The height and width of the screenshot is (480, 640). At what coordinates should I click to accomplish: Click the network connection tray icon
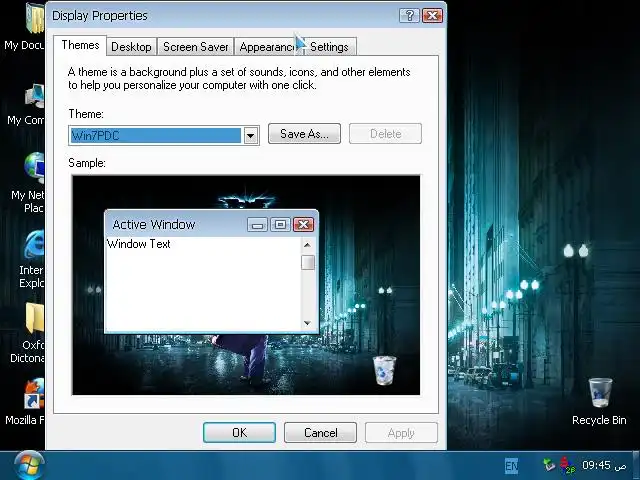567,465
